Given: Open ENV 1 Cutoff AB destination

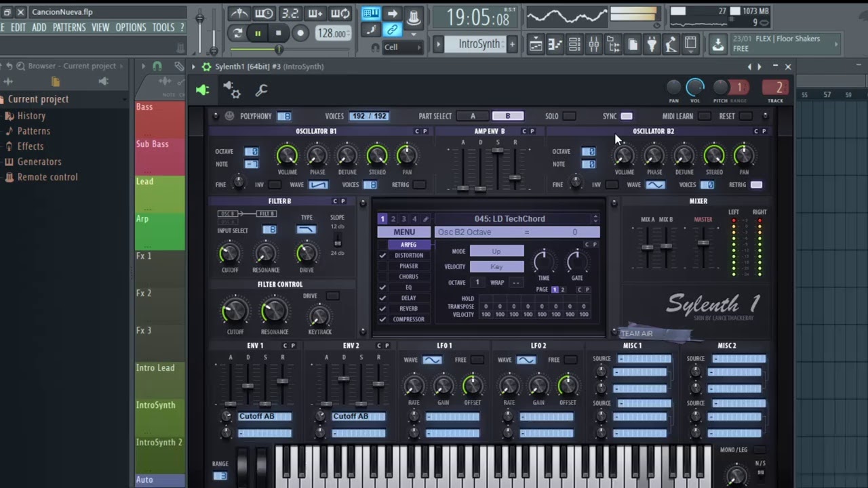Looking at the screenshot, I should click(x=264, y=416).
